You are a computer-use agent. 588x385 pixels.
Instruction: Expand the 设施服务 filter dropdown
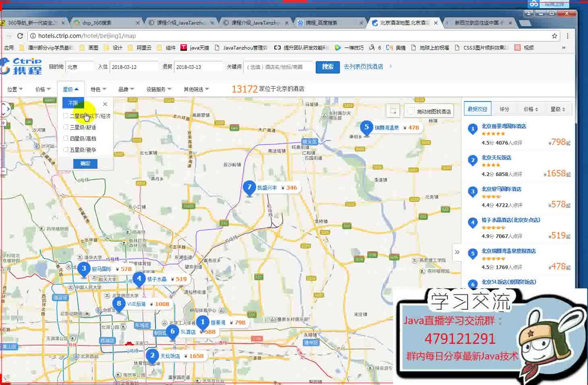[x=159, y=90]
